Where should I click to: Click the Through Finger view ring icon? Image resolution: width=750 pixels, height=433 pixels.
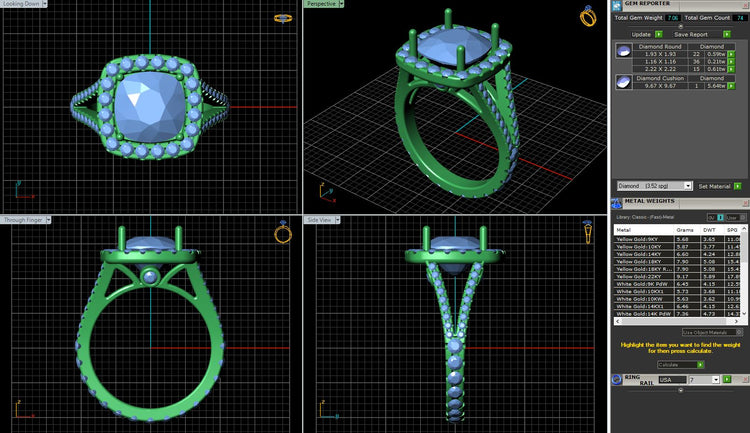coord(283,233)
